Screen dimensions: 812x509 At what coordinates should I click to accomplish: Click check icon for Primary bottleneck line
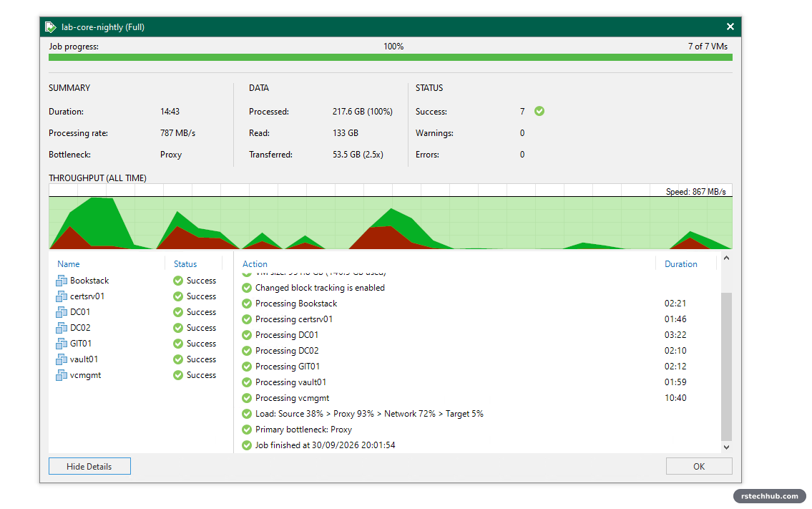coord(247,430)
